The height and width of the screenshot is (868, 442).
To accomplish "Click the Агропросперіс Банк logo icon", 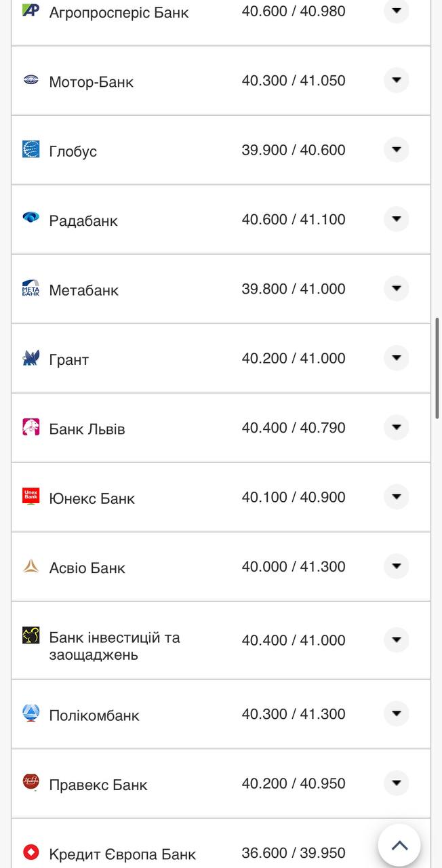I will coord(31,10).
